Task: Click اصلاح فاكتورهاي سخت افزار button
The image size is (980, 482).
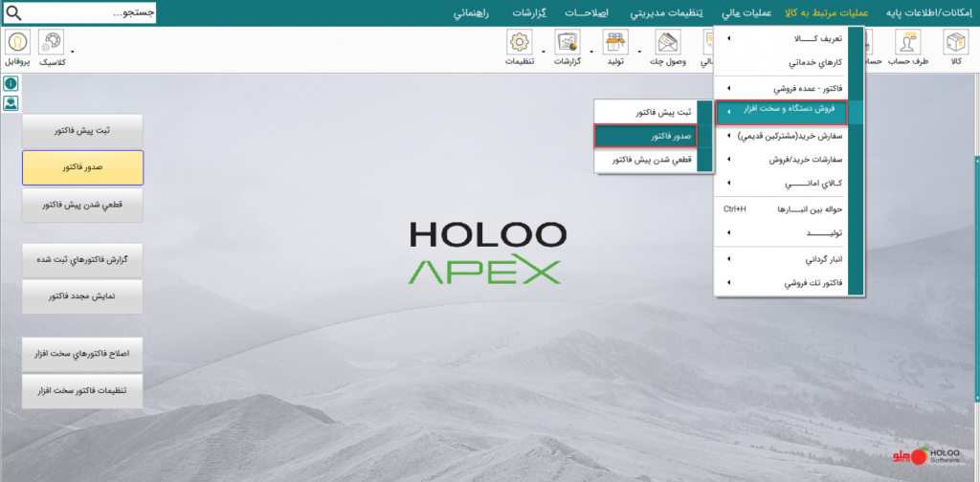Action: (x=82, y=354)
